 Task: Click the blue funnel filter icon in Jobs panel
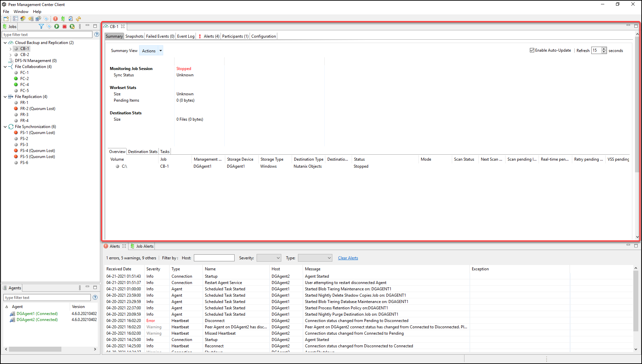[x=41, y=26]
